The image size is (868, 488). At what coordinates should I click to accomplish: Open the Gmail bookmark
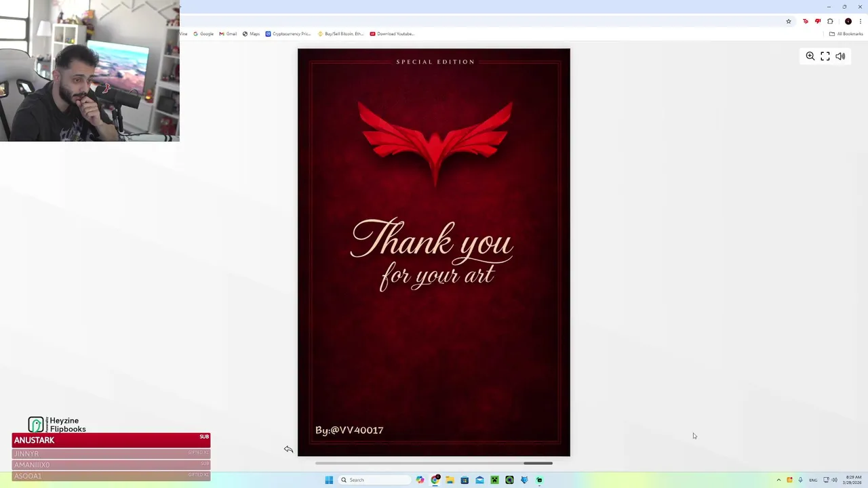coord(228,34)
